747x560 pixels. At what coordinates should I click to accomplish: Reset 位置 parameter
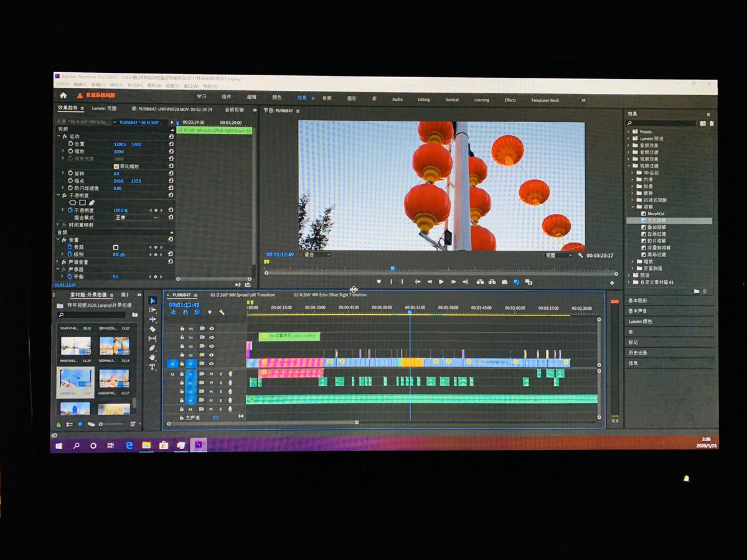171,144
